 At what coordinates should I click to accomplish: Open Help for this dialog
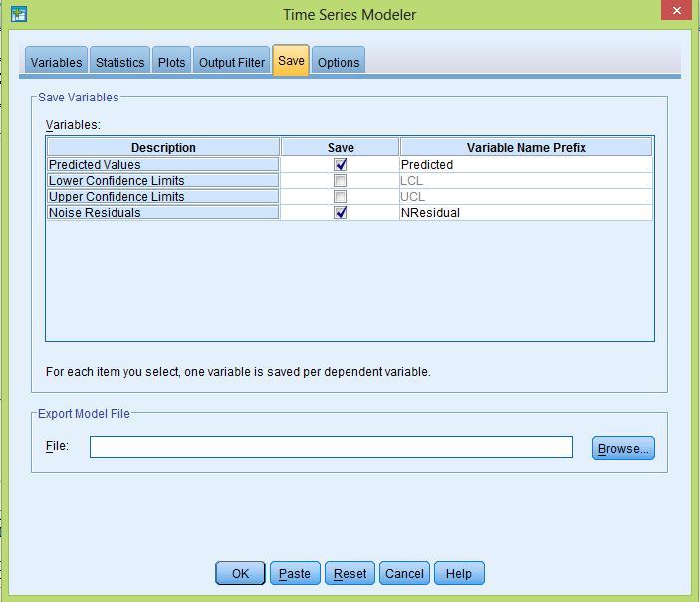[459, 573]
